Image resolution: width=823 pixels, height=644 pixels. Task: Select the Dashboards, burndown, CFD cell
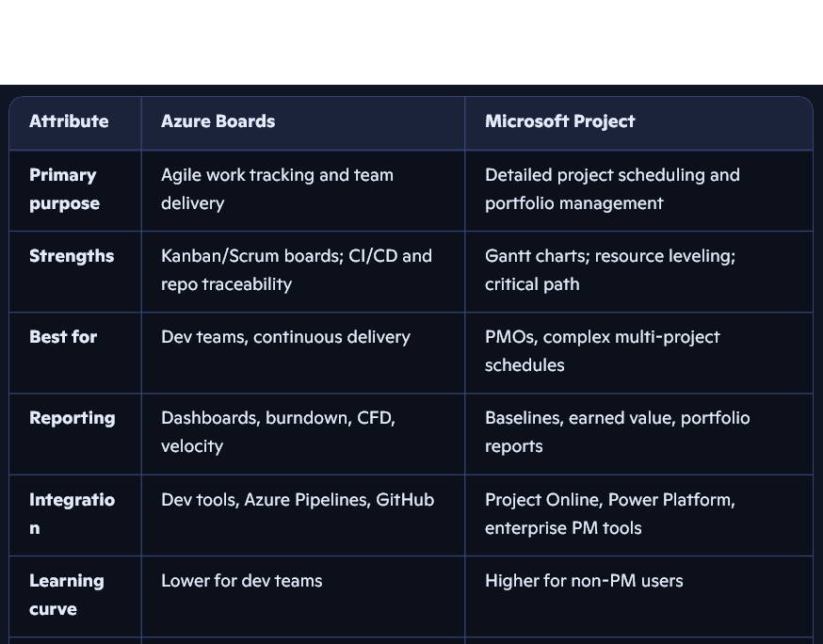point(278,432)
